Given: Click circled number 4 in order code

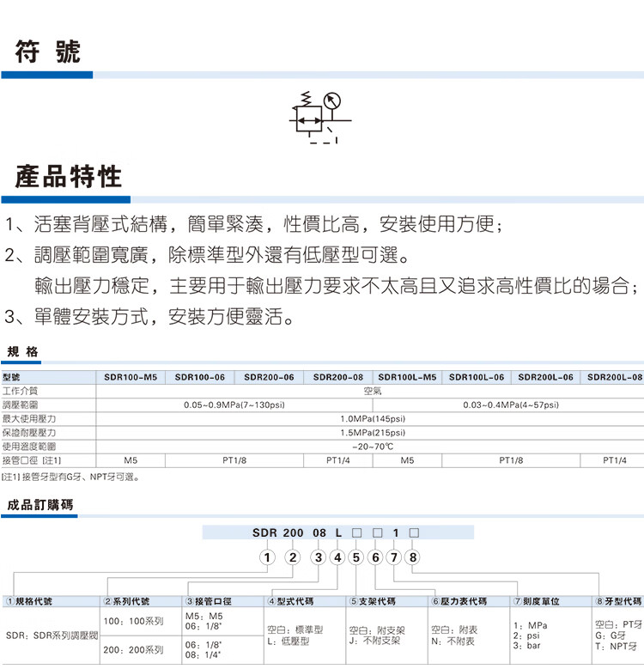Looking at the screenshot, I should (337, 558).
